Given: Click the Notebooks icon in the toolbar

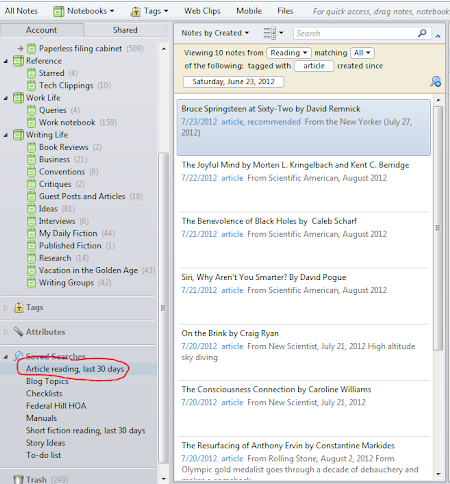Looking at the screenshot, I should [x=59, y=11].
